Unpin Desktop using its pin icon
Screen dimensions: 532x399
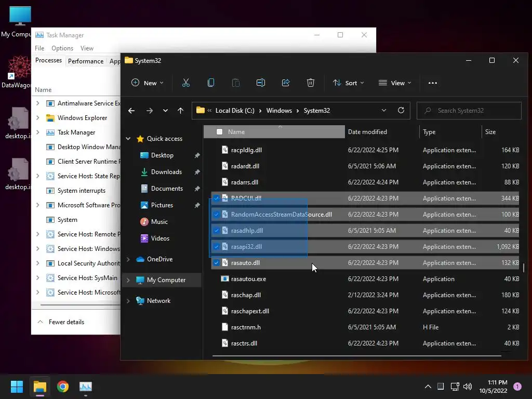197,155
